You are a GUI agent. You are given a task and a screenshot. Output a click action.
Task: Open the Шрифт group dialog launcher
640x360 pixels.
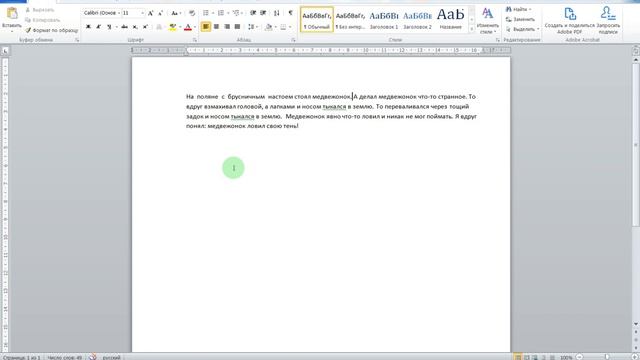tap(195, 40)
